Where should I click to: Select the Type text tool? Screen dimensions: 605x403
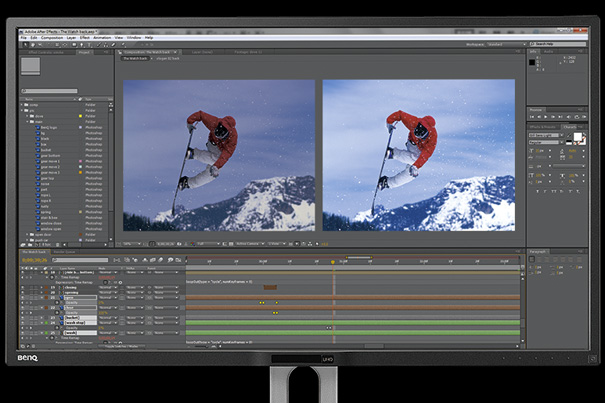(x=89, y=45)
